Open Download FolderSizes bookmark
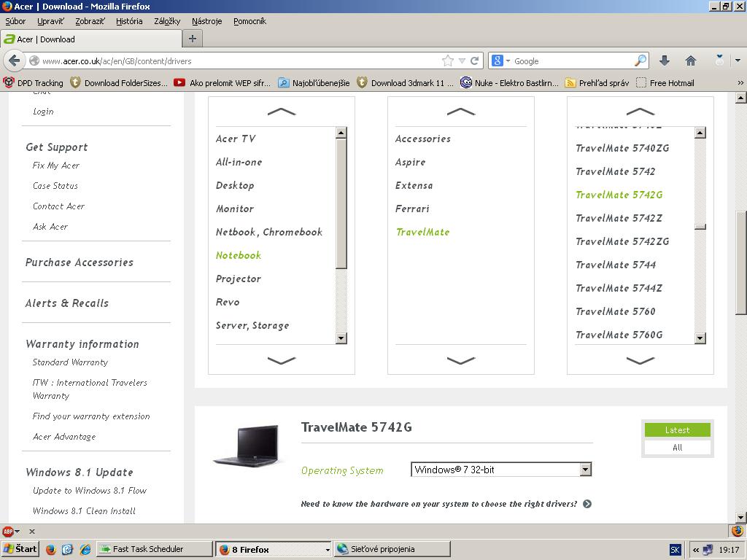 (x=119, y=83)
